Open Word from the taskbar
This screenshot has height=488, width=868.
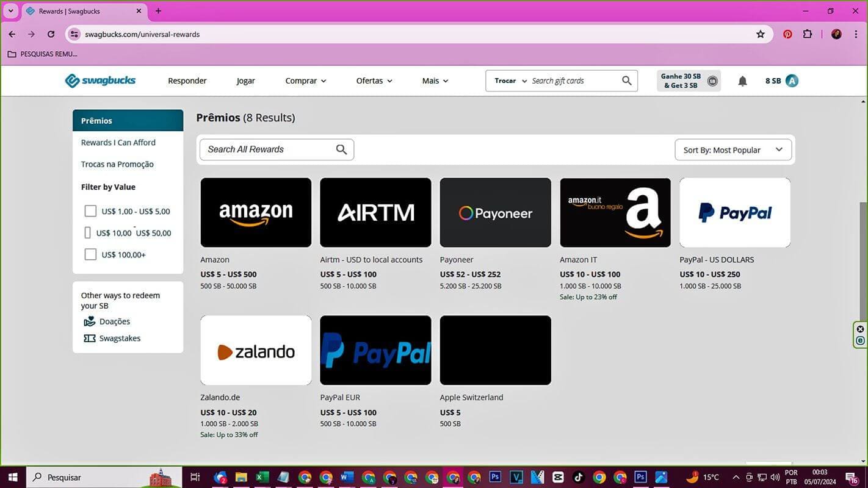[347, 477]
